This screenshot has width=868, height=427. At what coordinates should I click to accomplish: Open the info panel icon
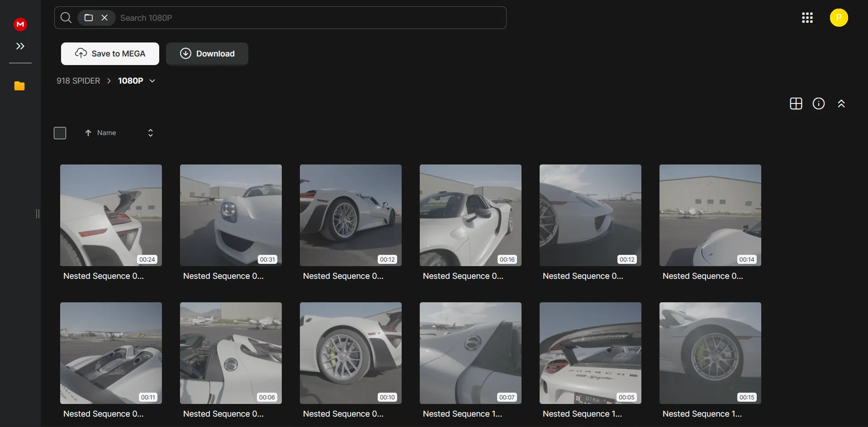(x=819, y=103)
